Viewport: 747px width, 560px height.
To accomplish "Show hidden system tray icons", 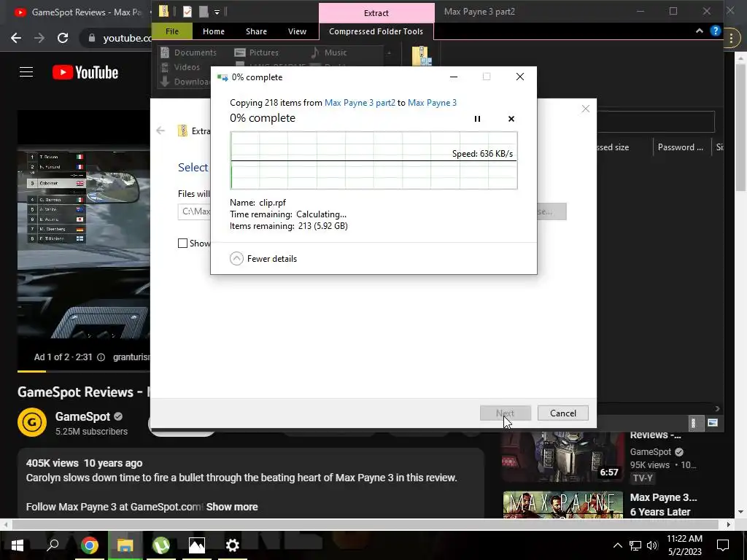I will click(617, 545).
